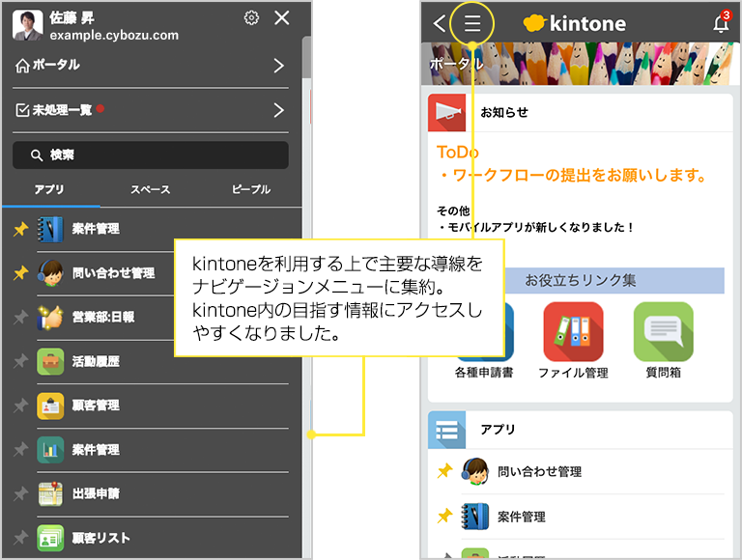The height and width of the screenshot is (560, 742).
Task: Click the モバイルアプリ announcement text
Action: coord(535,228)
